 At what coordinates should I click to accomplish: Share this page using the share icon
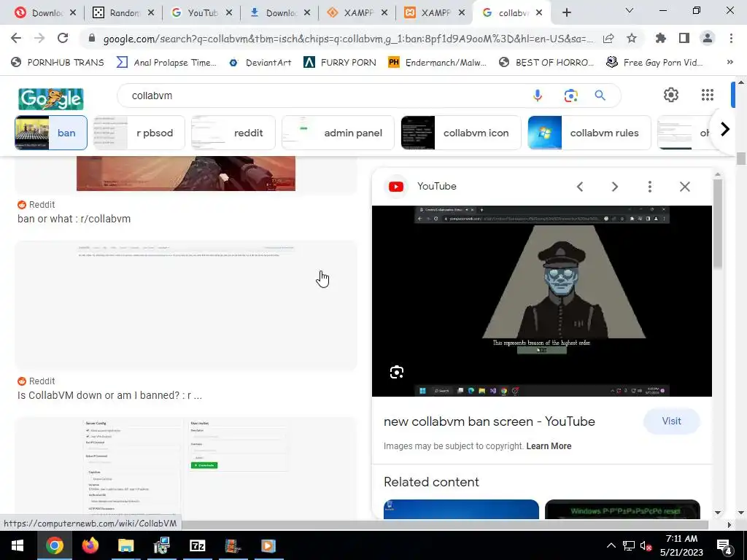(608, 39)
